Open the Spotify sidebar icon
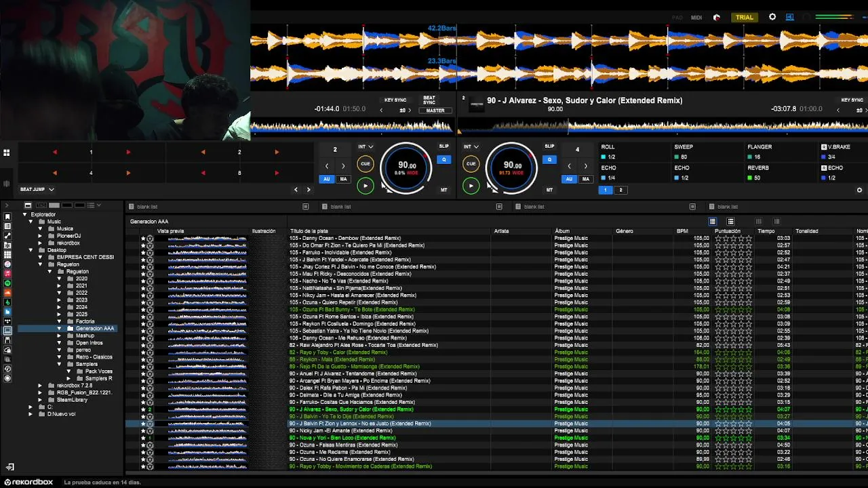This screenshot has height=488, width=868. point(7,283)
